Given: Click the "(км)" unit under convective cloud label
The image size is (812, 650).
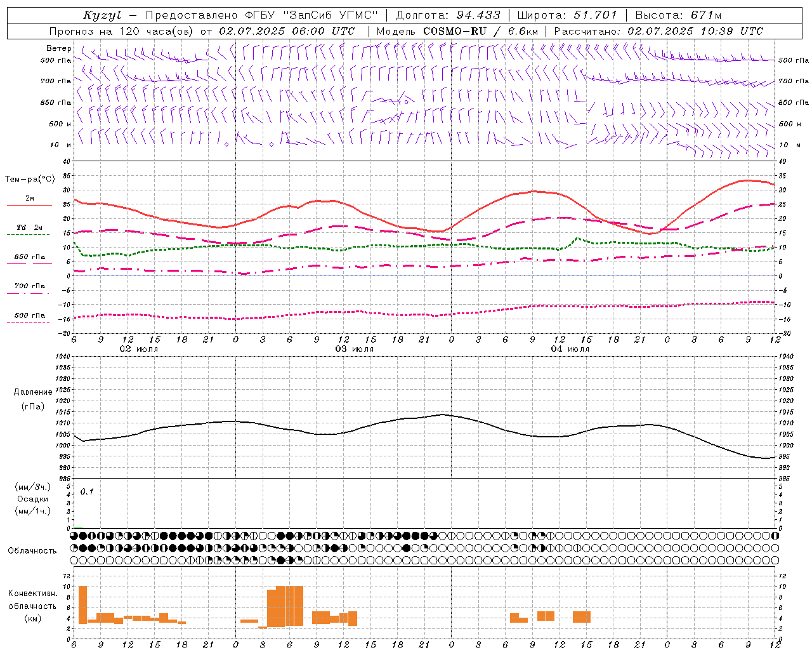Looking at the screenshot, I should 33,618.
